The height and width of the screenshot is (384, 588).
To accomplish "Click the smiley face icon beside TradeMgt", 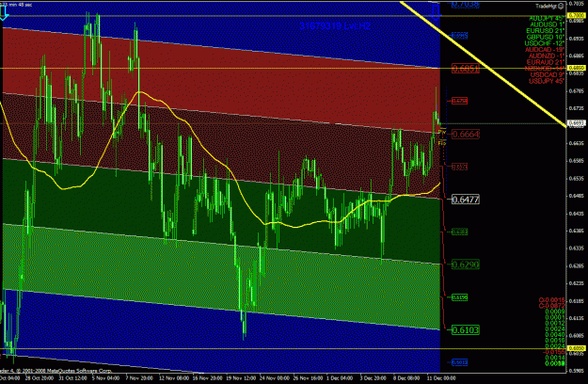I will tap(561, 6).
